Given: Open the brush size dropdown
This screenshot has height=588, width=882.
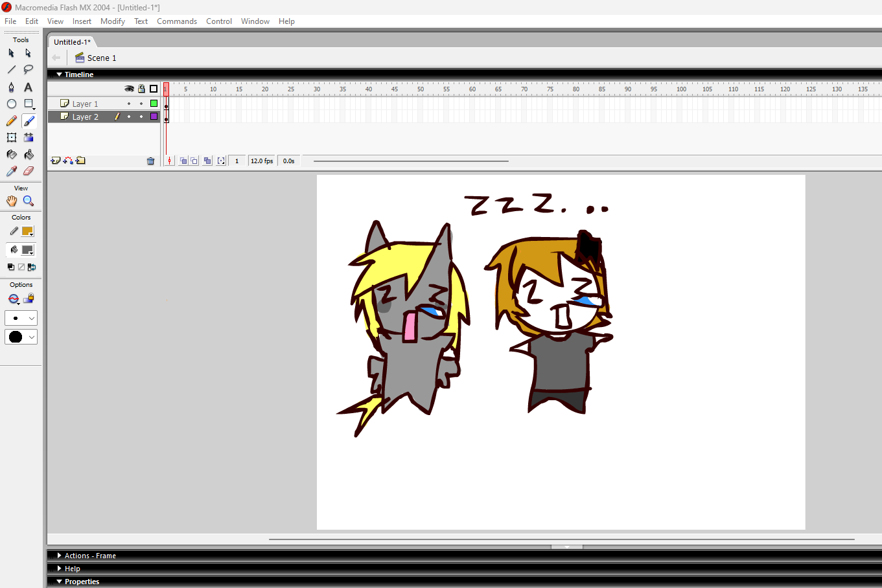Looking at the screenshot, I should click(x=21, y=318).
